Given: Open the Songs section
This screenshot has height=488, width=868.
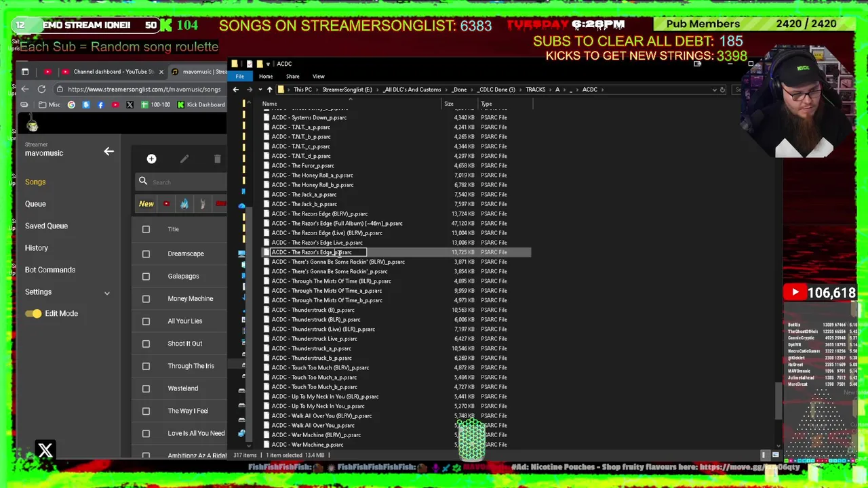Looking at the screenshot, I should click(x=35, y=182).
